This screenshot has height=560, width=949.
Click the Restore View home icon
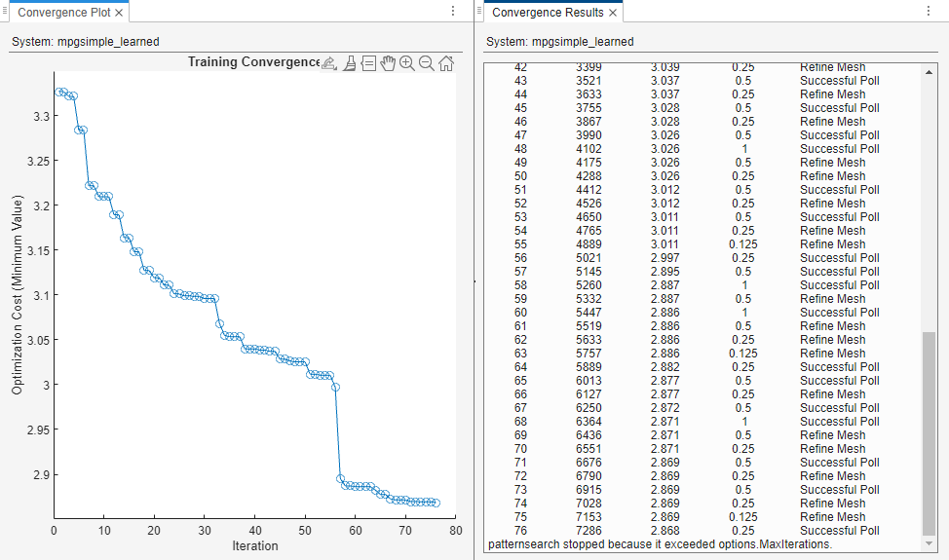[446, 63]
